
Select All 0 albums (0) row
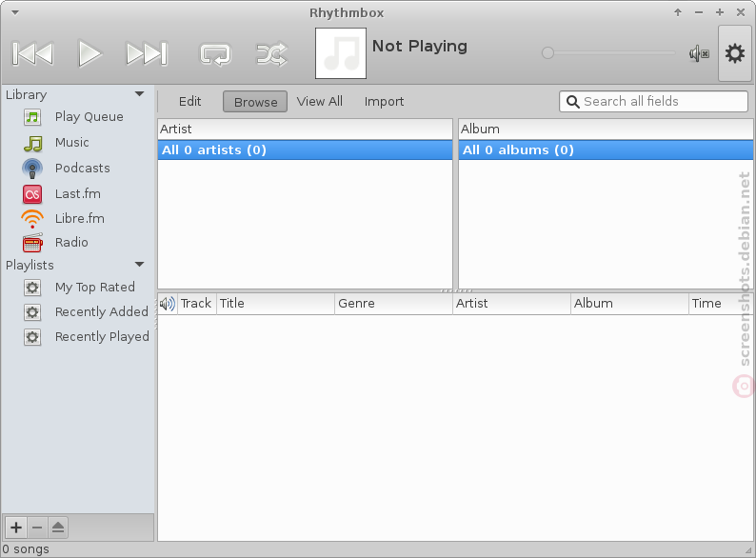pos(606,150)
